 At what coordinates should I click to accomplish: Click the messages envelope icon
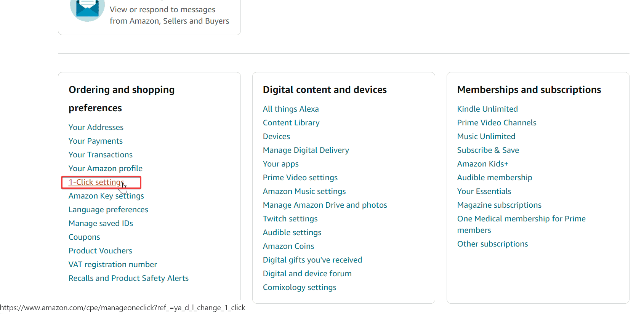87,8
